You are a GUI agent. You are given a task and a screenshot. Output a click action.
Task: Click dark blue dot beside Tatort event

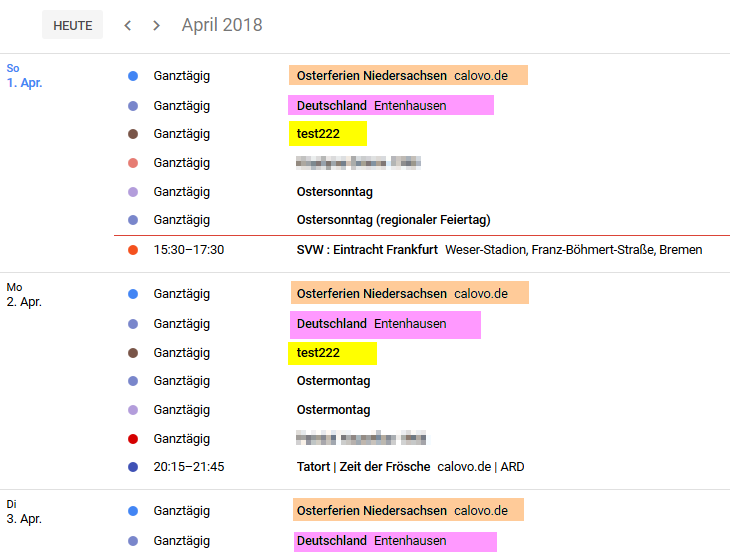133,467
